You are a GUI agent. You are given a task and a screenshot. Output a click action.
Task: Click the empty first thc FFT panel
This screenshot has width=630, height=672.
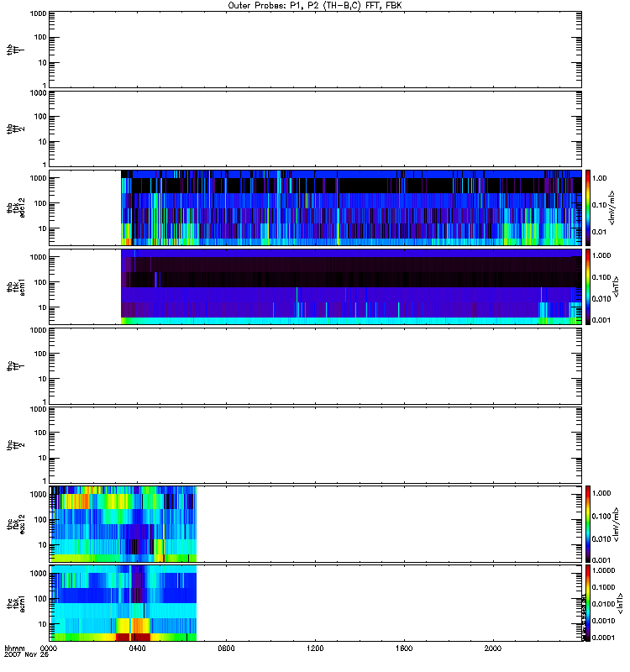pos(315,365)
